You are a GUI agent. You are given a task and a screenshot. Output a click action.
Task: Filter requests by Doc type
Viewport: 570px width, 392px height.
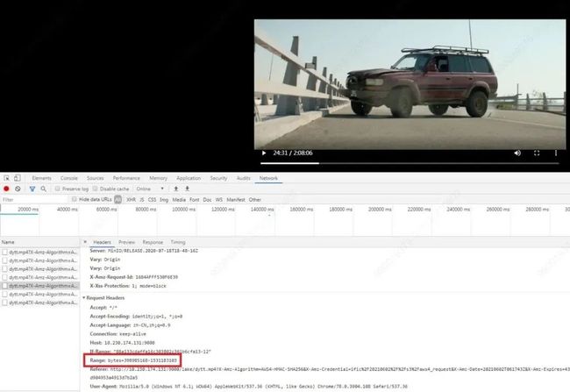pyautogui.click(x=207, y=200)
